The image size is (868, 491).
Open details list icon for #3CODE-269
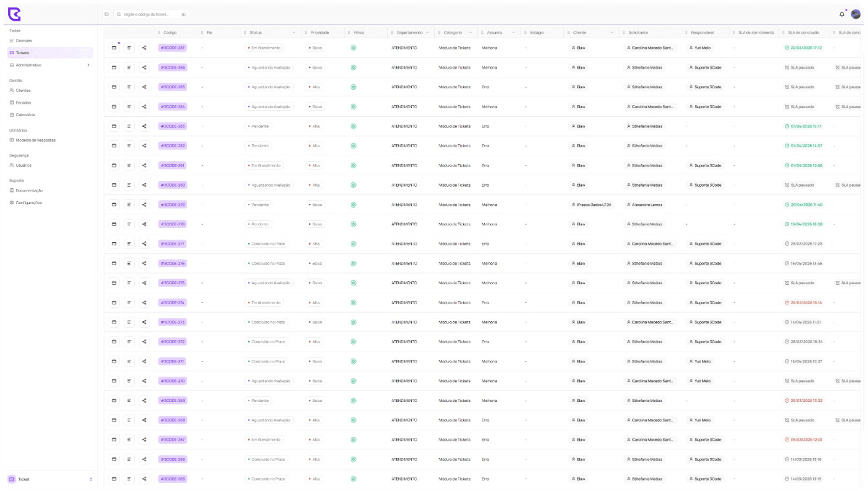pos(129,400)
